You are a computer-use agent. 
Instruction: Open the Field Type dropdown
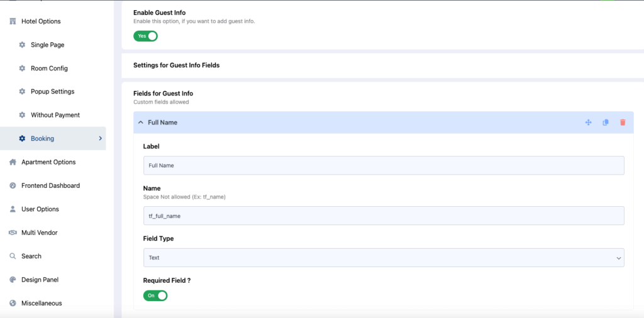pos(384,258)
